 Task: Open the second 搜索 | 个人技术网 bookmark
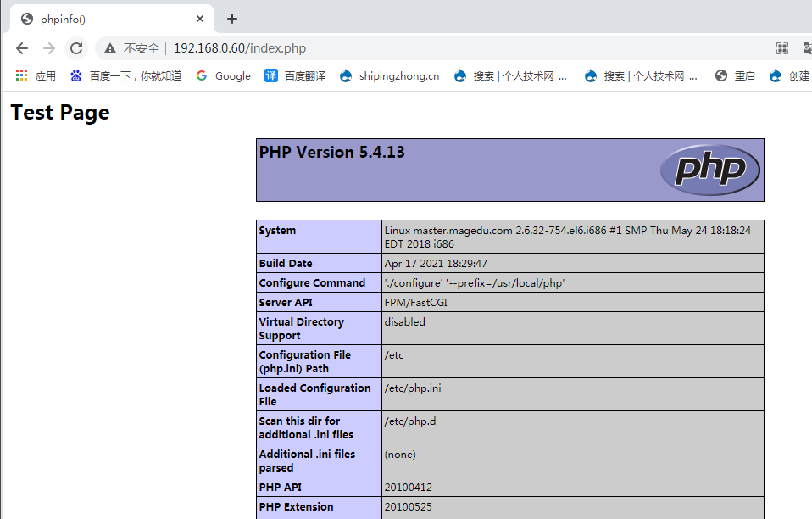click(x=641, y=75)
